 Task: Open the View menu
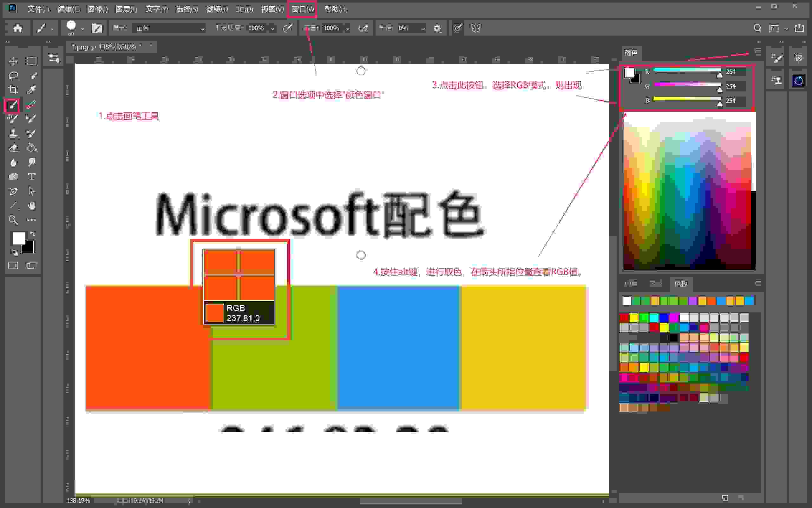[272, 9]
